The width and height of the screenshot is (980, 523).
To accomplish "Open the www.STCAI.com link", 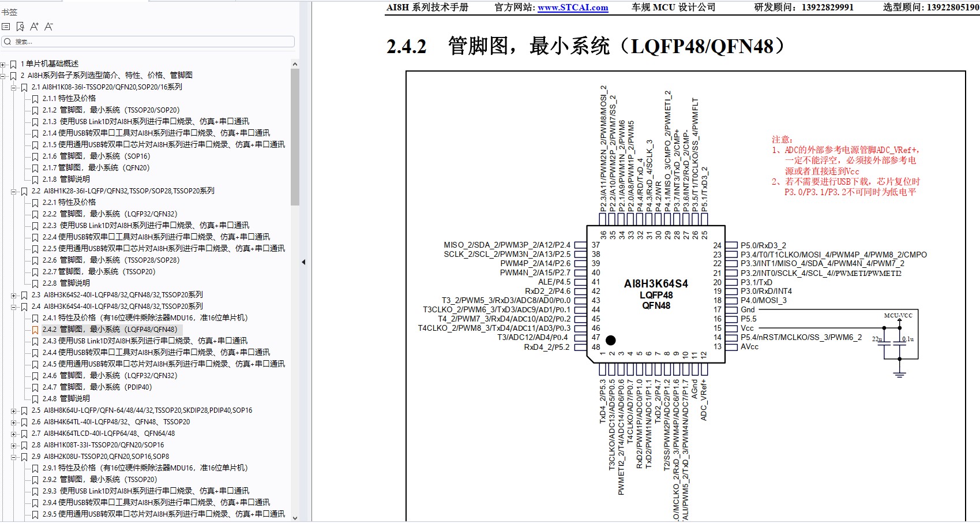I will 573,8.
